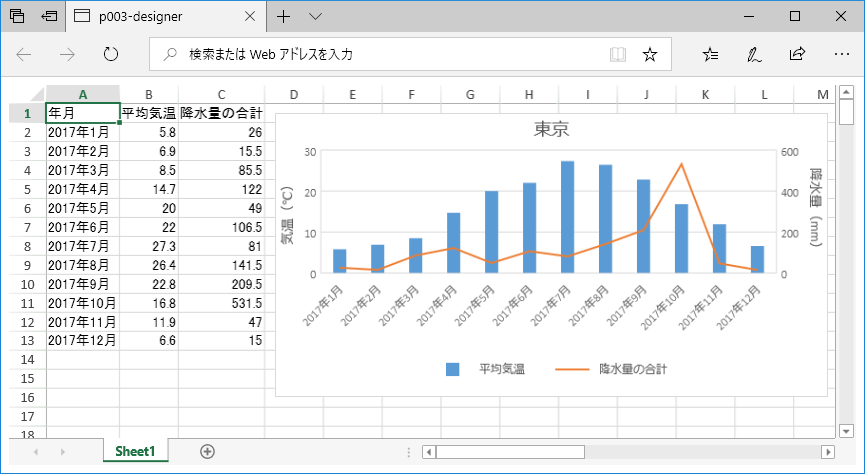This screenshot has height=474, width=865.
Task: Select column A header
Action: (83, 94)
